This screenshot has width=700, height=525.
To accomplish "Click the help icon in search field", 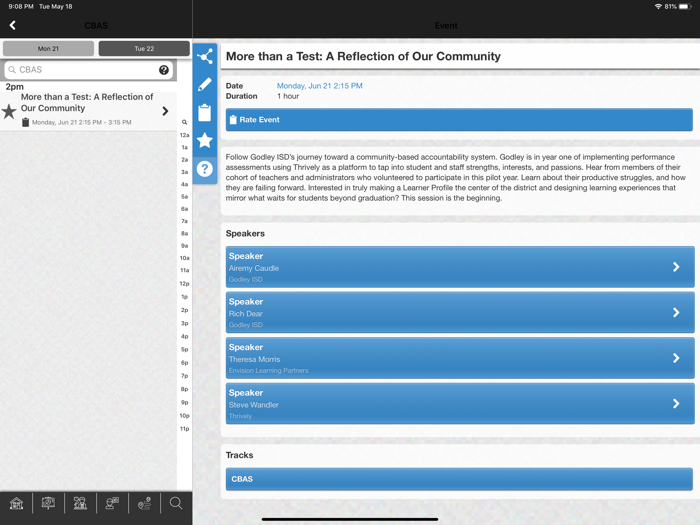I will [164, 70].
